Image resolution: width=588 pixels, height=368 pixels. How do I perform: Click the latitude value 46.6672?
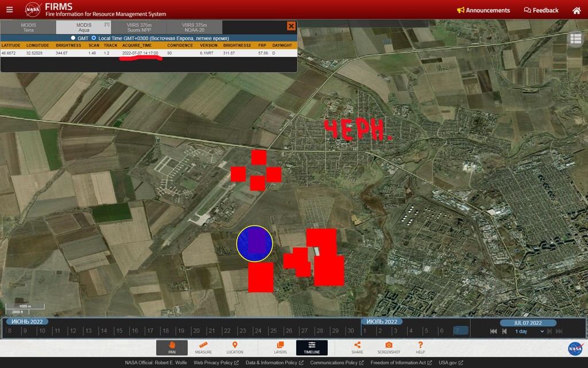(x=9, y=53)
